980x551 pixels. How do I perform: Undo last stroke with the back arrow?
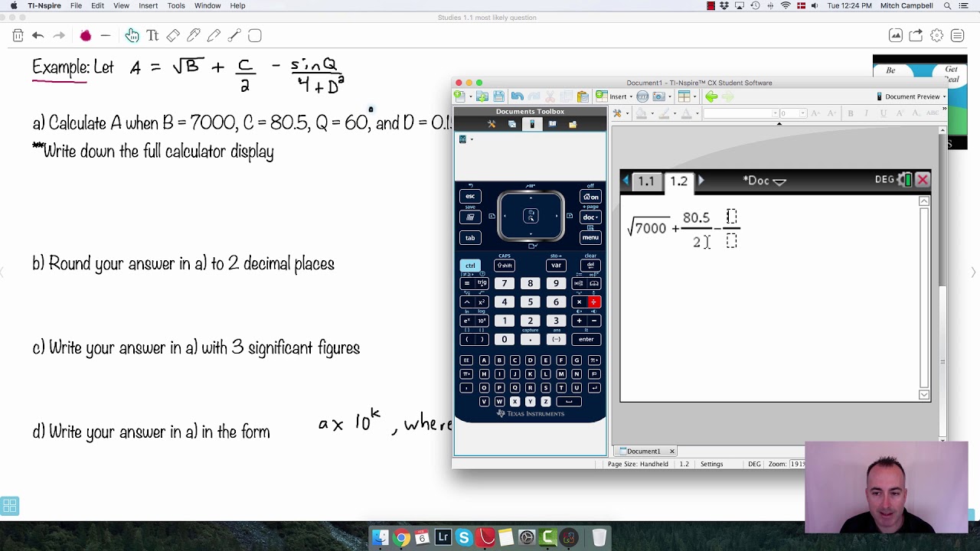(x=38, y=35)
